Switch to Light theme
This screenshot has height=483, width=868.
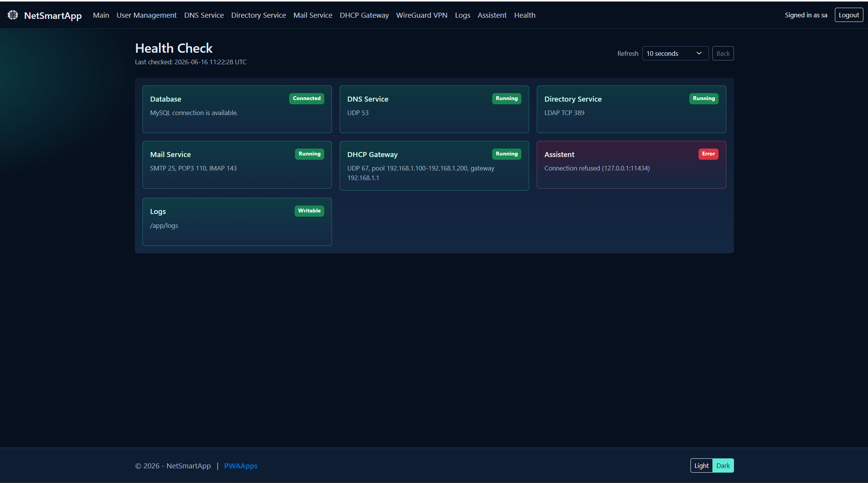[x=701, y=466]
